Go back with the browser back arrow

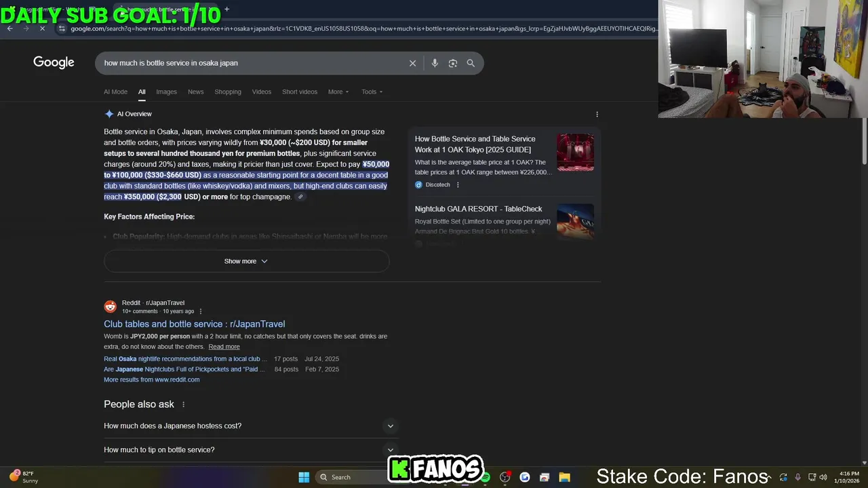tap(10, 28)
